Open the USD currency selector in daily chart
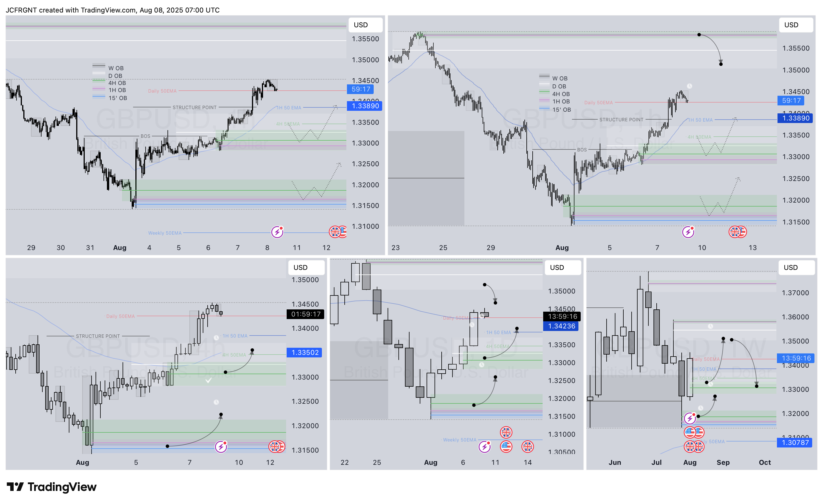The height and width of the screenshot is (504, 823). [563, 267]
